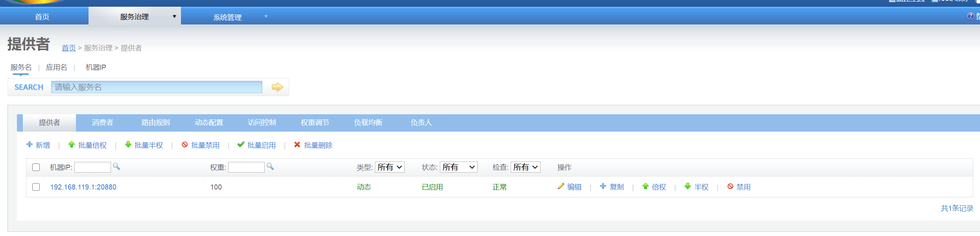
Task: Click the 批量禁用 link
Action: point(205,145)
